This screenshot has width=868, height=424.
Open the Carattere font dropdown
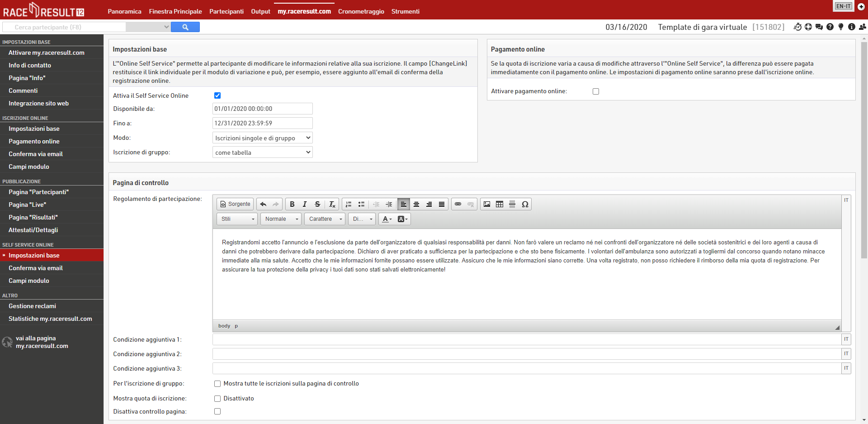325,219
